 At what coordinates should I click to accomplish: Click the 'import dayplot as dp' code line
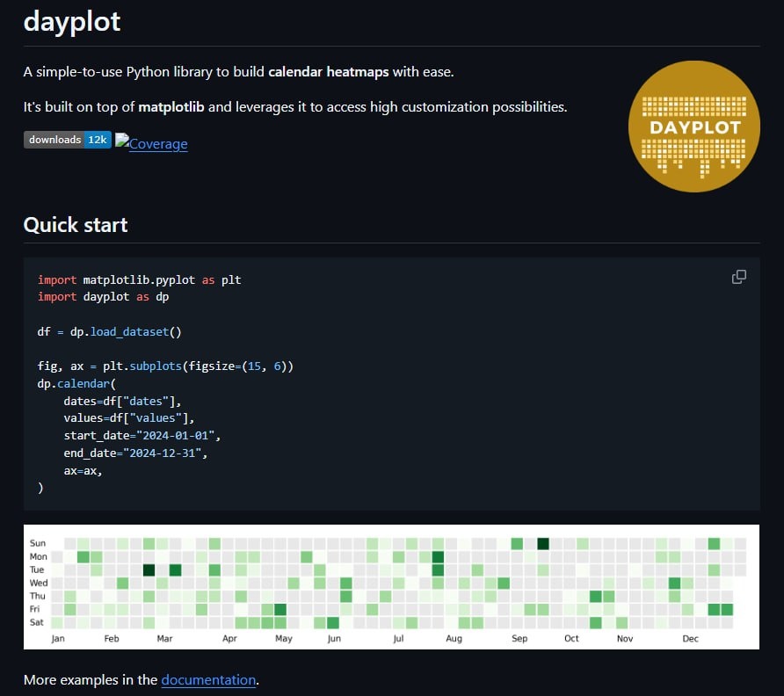(103, 296)
